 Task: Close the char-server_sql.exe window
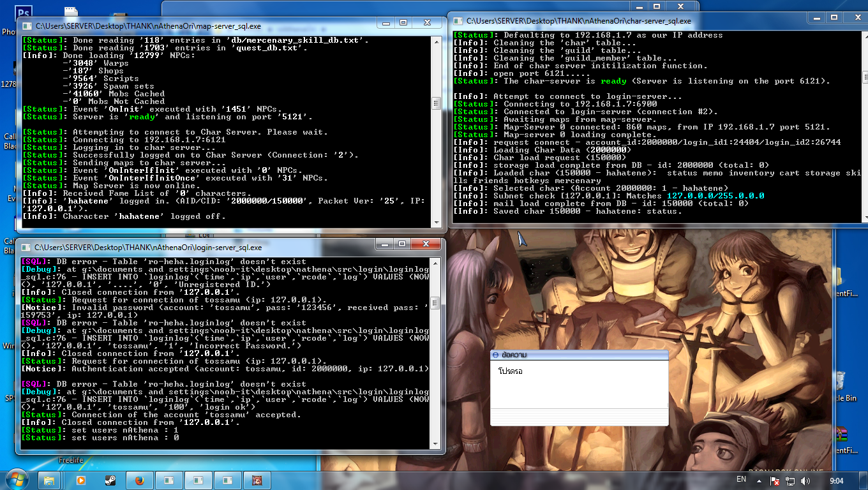pos(856,17)
